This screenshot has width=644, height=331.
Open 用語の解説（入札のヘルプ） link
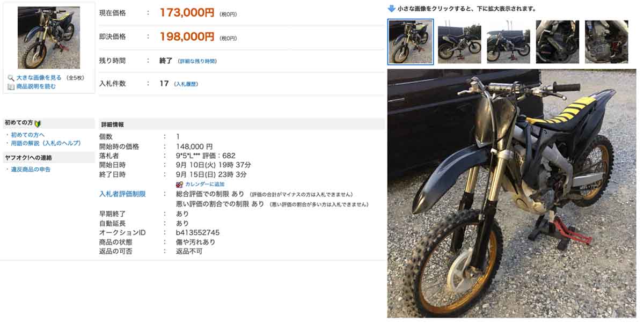coord(46,143)
